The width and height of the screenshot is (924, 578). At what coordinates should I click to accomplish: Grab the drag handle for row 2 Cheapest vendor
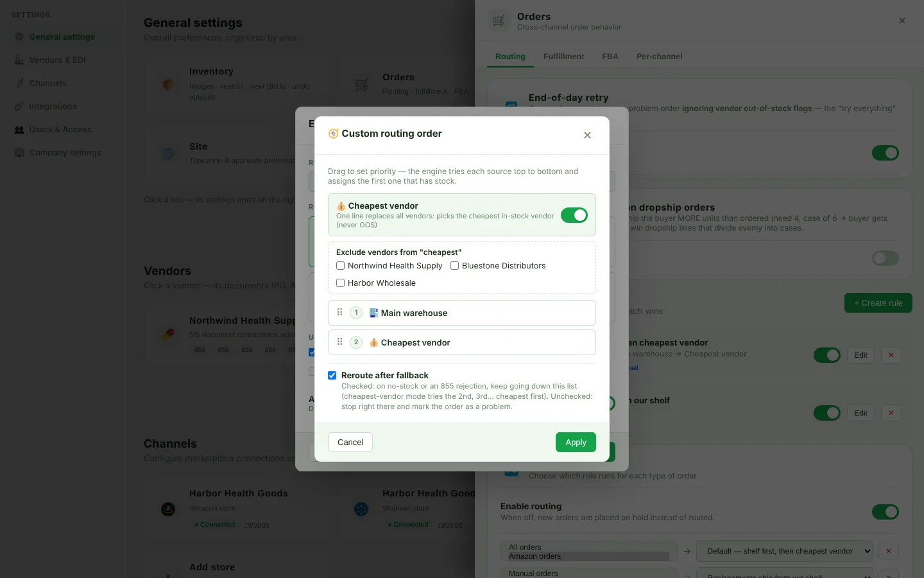tap(340, 342)
